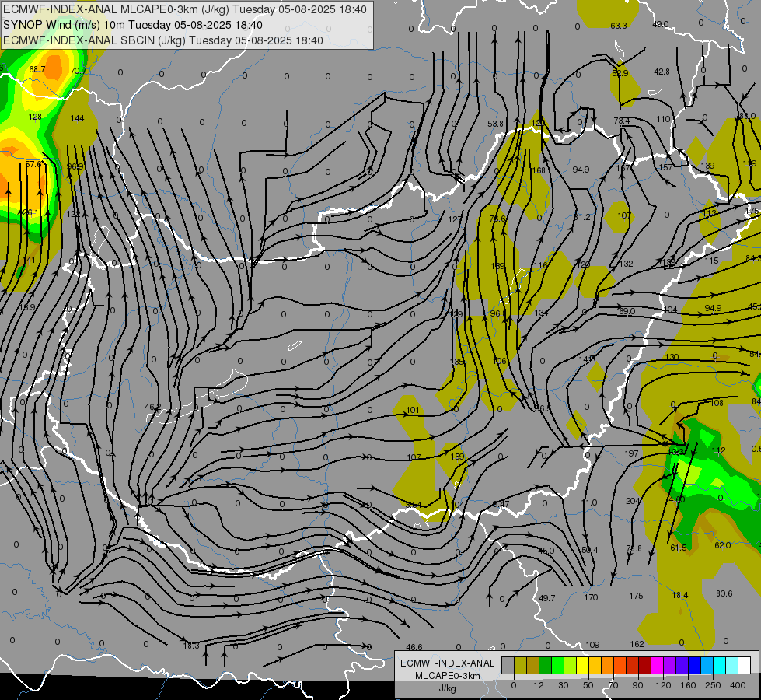Image resolution: width=761 pixels, height=700 pixels.
Task: Click the map value 63.3
Action: point(618,26)
